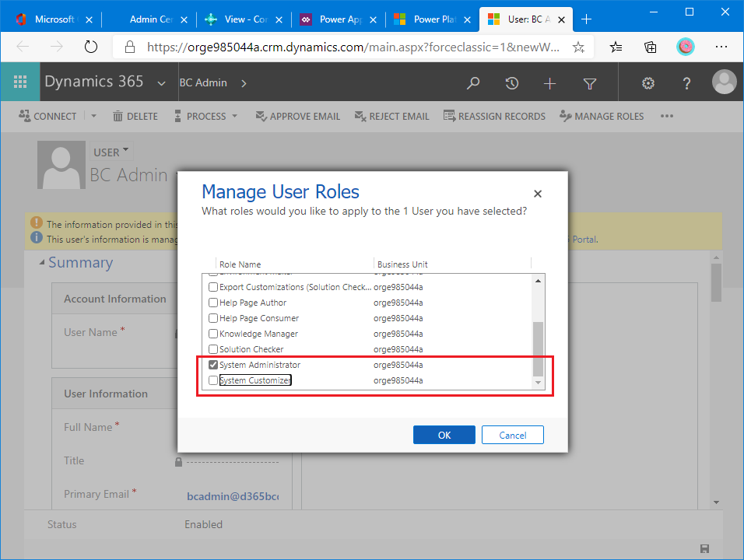Click the help question mark icon
Screen dimensions: 744x560
686,83
